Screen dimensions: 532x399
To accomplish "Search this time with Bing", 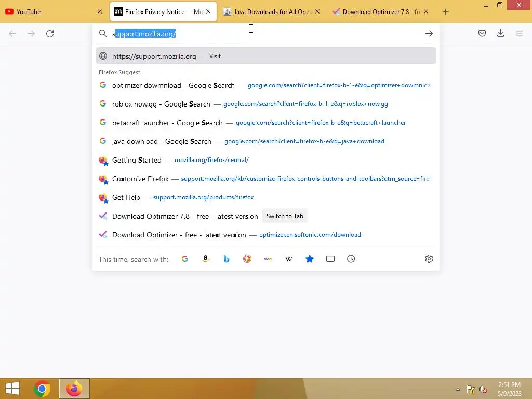I will (227, 259).
